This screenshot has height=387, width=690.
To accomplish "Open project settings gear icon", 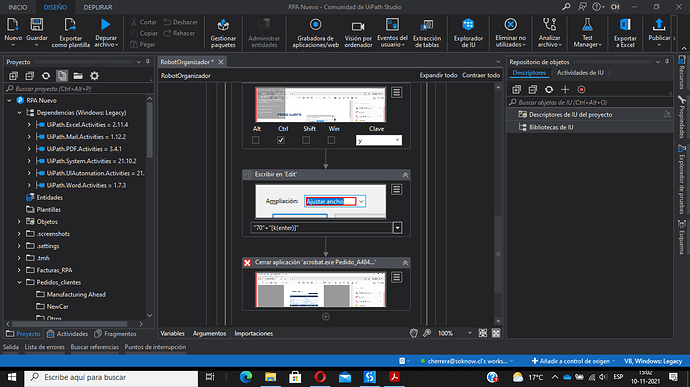I will (x=94, y=76).
